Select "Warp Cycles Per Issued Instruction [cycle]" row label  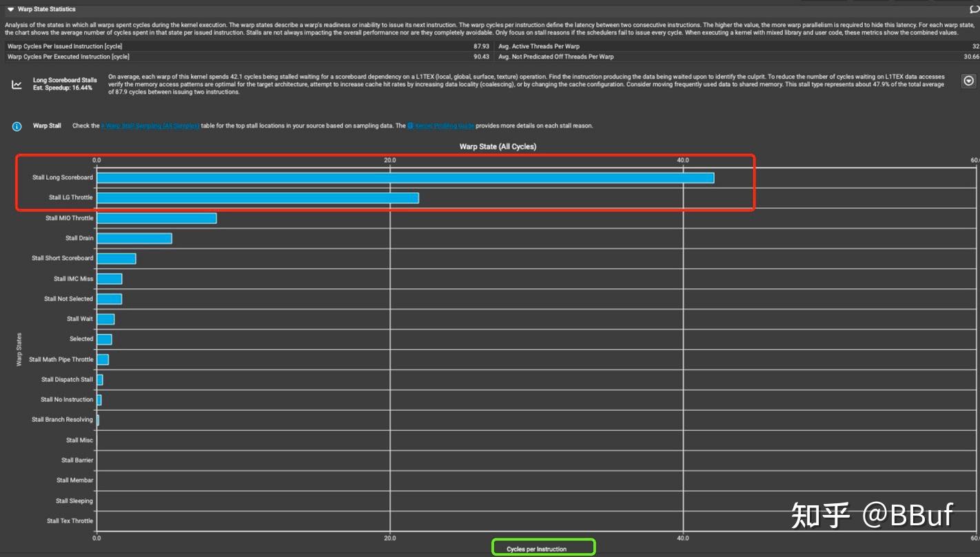65,46
